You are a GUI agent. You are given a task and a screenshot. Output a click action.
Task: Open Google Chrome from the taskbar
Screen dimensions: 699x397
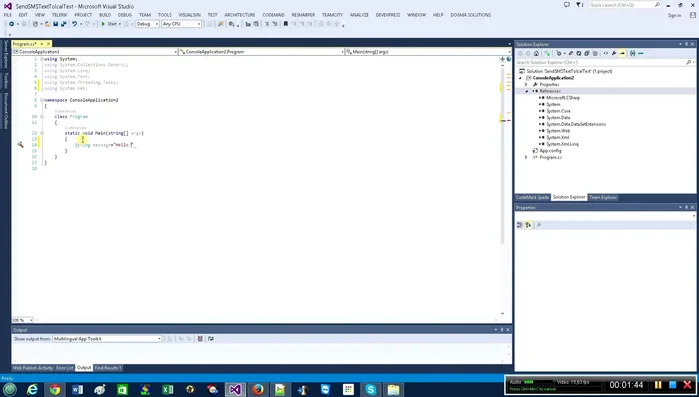click(55, 390)
